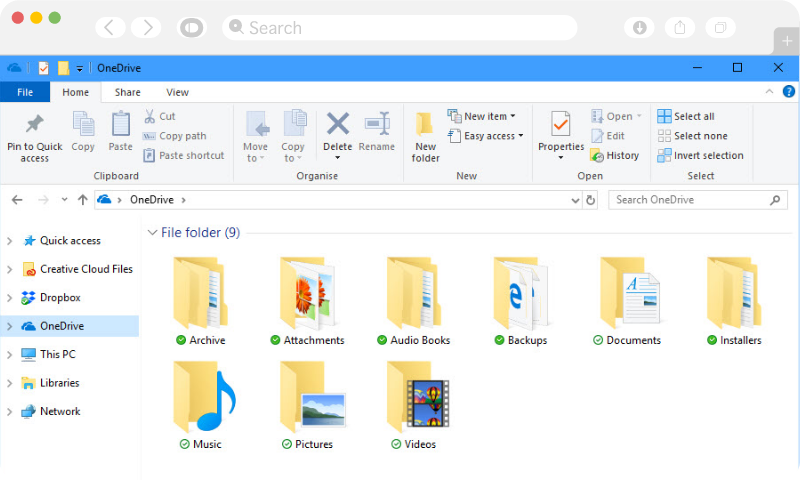The image size is (800, 480).
Task: Click Paste shortcut in the ribbon
Action: point(184,155)
